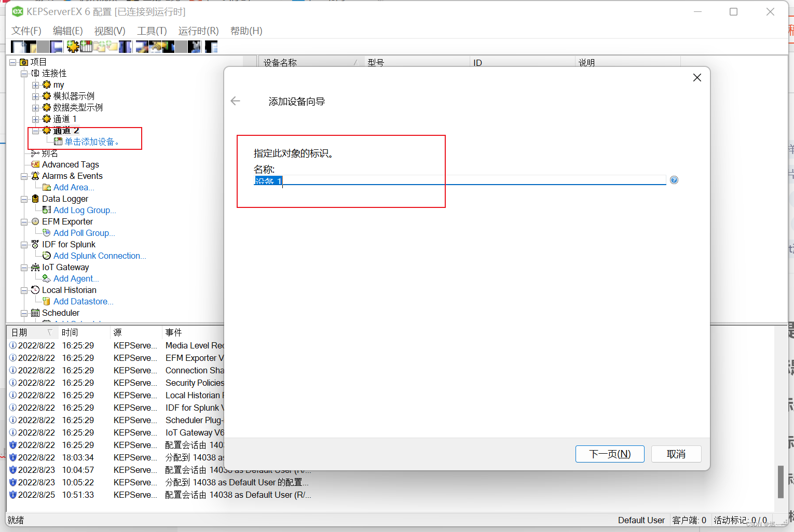Click the info icon on the Media Level event row
This screenshot has width=794, height=532.
coord(13,345)
